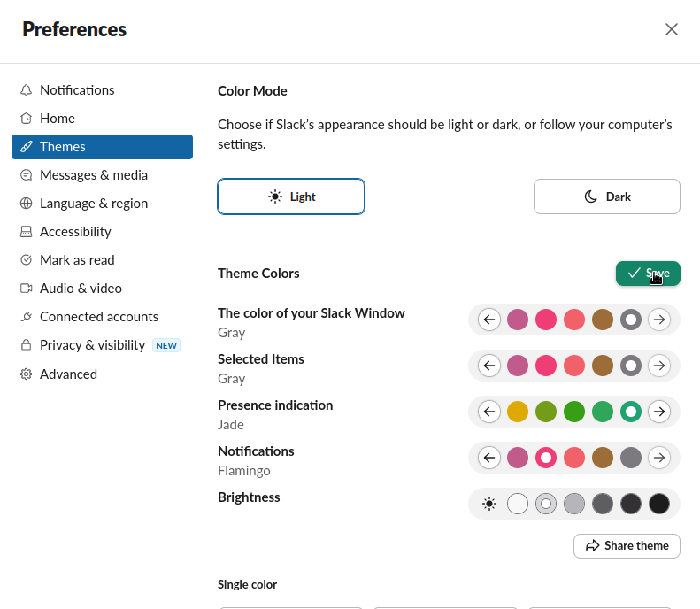The width and height of the screenshot is (700, 609).
Task: Pick olive green swatch for Presence indication
Action: [x=546, y=412]
